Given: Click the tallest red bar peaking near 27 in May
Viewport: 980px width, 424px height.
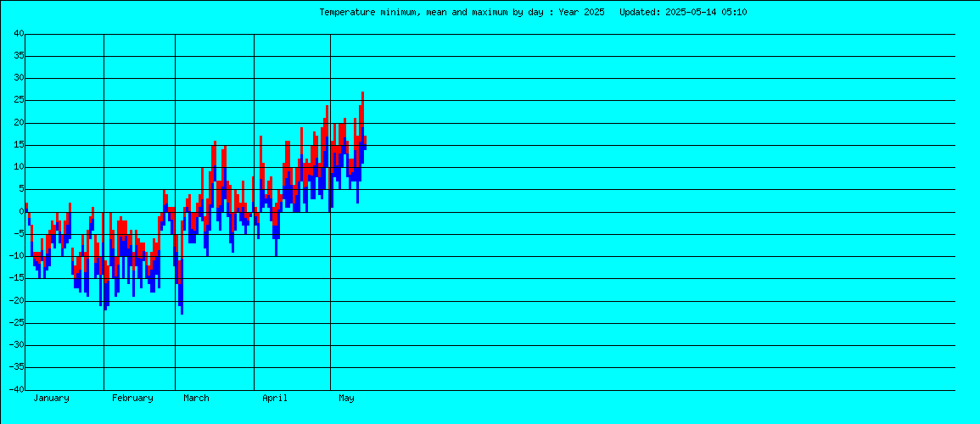Looking at the screenshot, I should point(362,109).
